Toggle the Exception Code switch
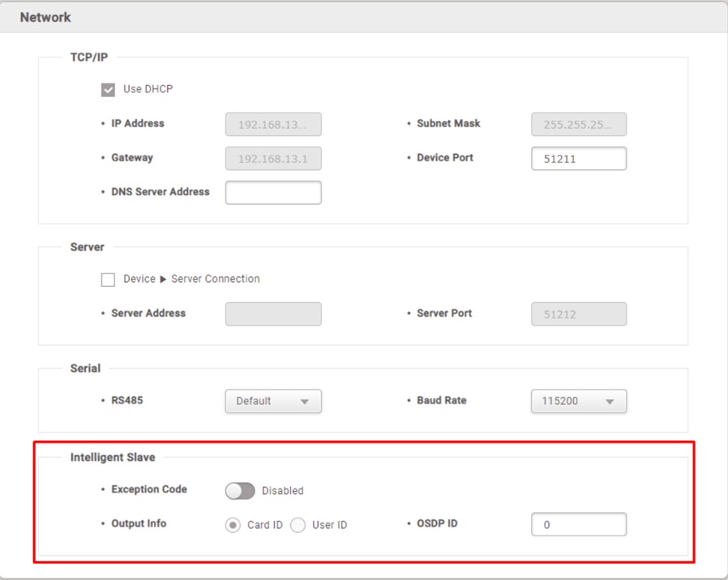Screen dimensions: 728x580 click(x=240, y=490)
